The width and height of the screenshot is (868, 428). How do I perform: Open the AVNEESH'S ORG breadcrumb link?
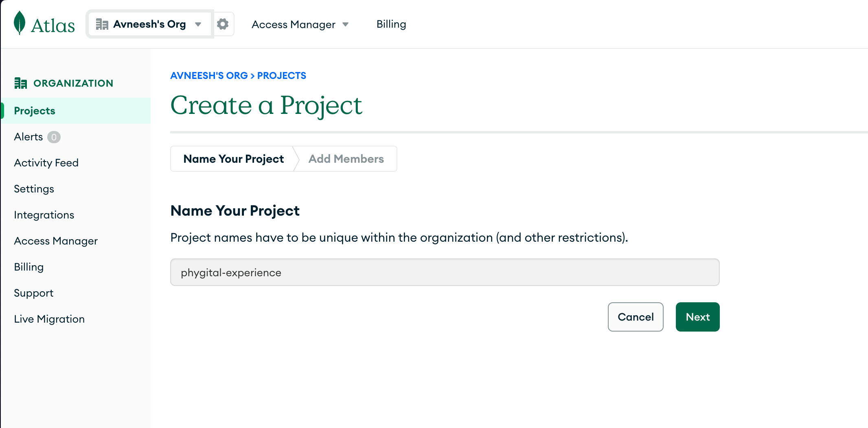[208, 75]
